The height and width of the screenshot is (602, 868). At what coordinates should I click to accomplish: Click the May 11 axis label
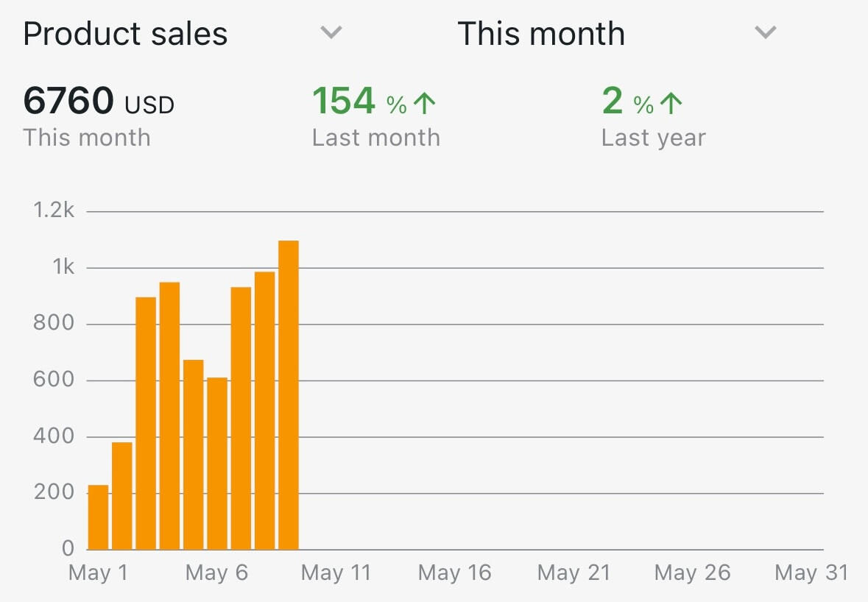click(x=336, y=573)
